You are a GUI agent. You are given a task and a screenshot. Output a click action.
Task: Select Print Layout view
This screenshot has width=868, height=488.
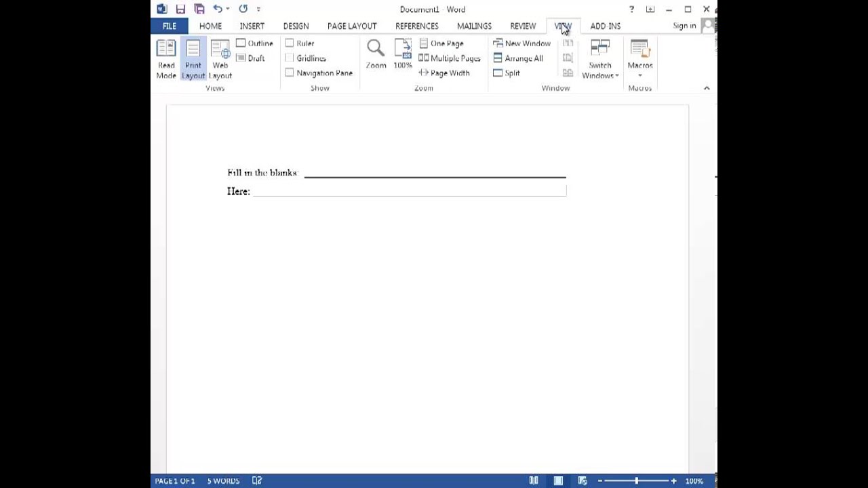193,59
